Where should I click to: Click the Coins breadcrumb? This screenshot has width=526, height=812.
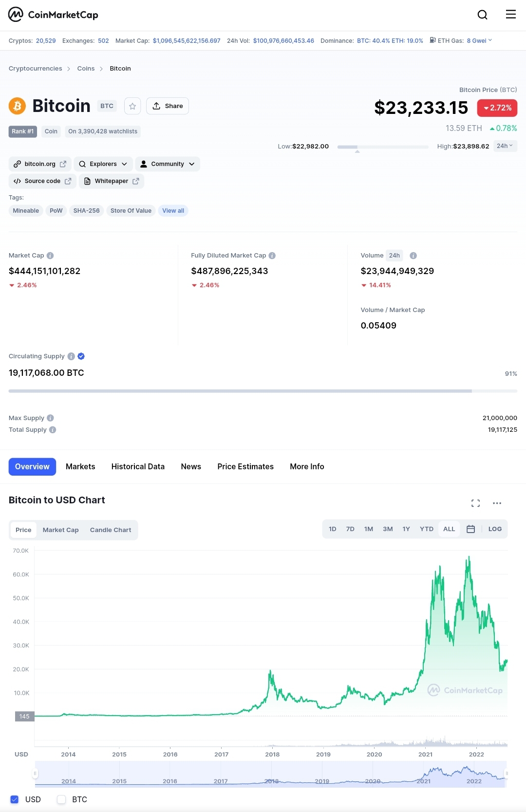(x=86, y=69)
